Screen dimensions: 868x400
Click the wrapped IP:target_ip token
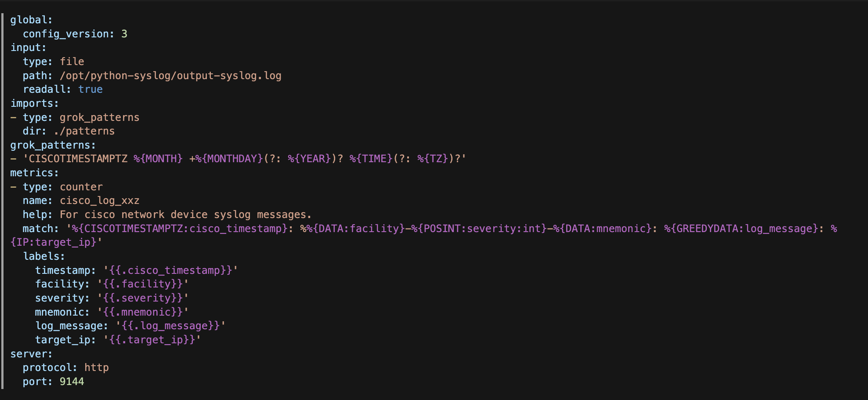53,242
